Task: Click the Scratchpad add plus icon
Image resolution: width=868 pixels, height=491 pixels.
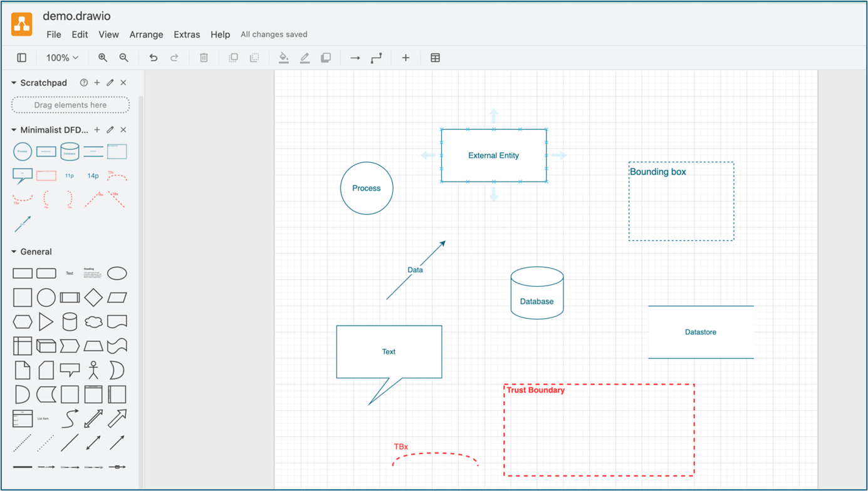Action: 97,83
